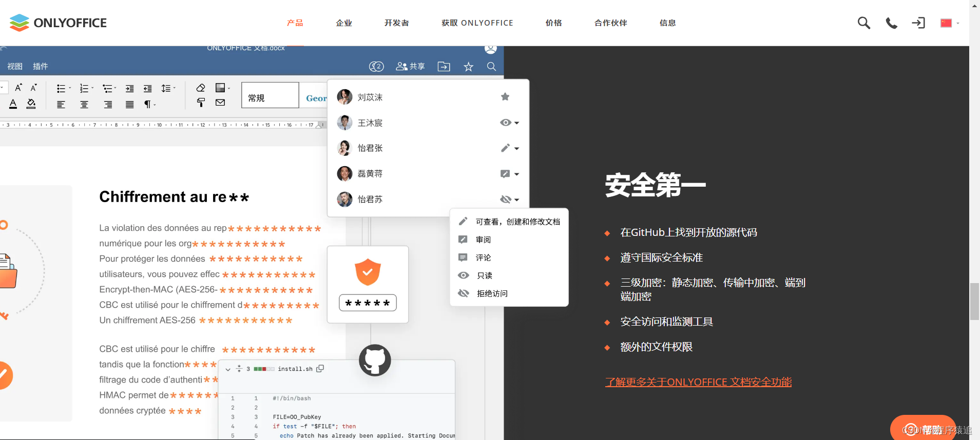
Task: Click the co-editing users count icon
Action: 376,66
